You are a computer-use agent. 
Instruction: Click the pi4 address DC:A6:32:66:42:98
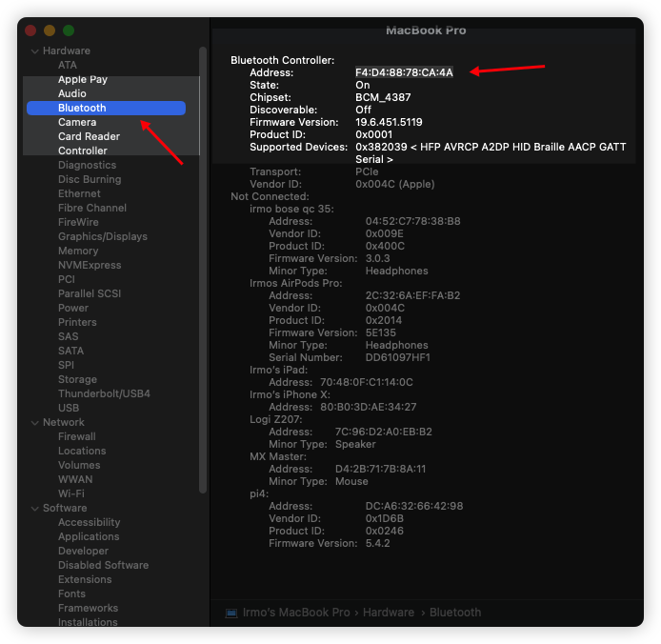tap(414, 506)
